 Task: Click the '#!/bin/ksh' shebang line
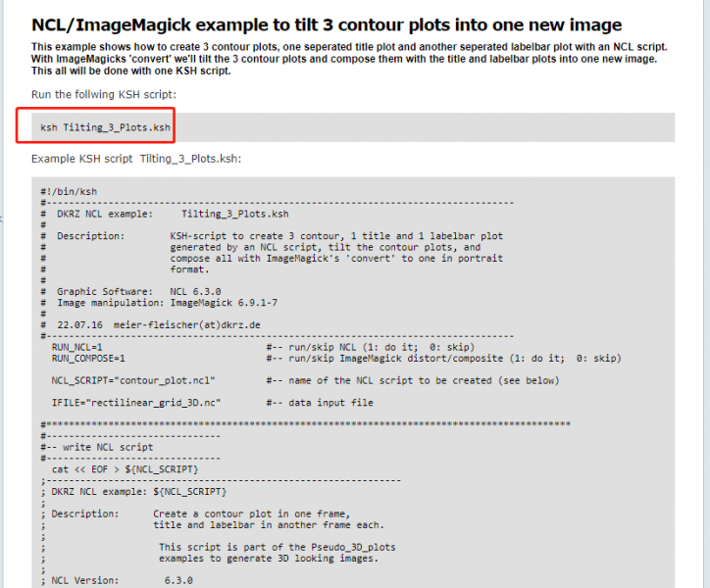pos(69,192)
